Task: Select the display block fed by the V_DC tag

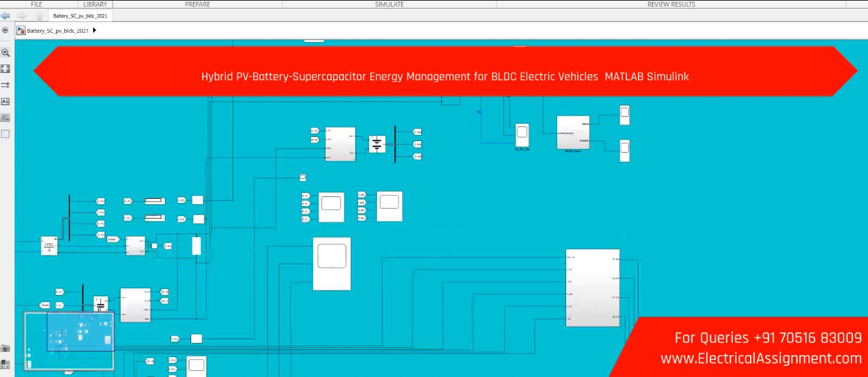Action: pyautogui.click(x=196, y=339)
